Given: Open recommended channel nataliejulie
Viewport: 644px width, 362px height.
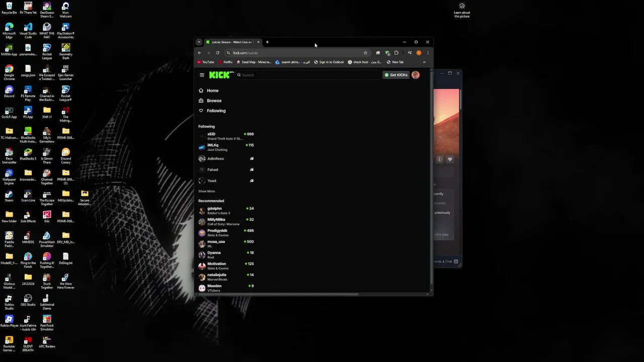Looking at the screenshot, I should [x=226, y=277].
